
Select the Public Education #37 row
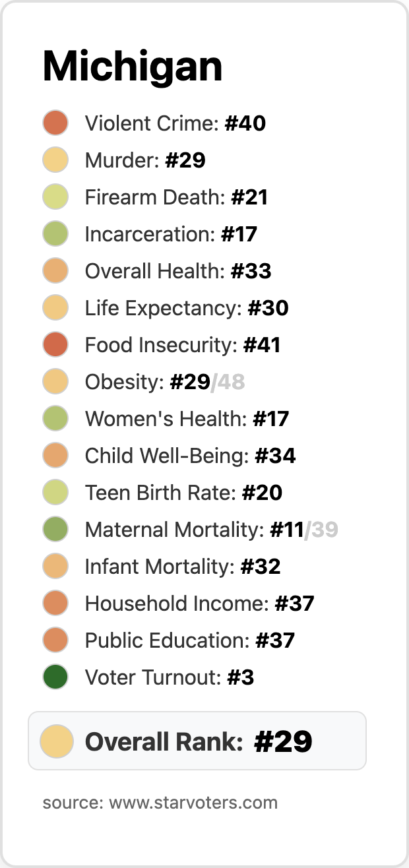tap(190, 640)
